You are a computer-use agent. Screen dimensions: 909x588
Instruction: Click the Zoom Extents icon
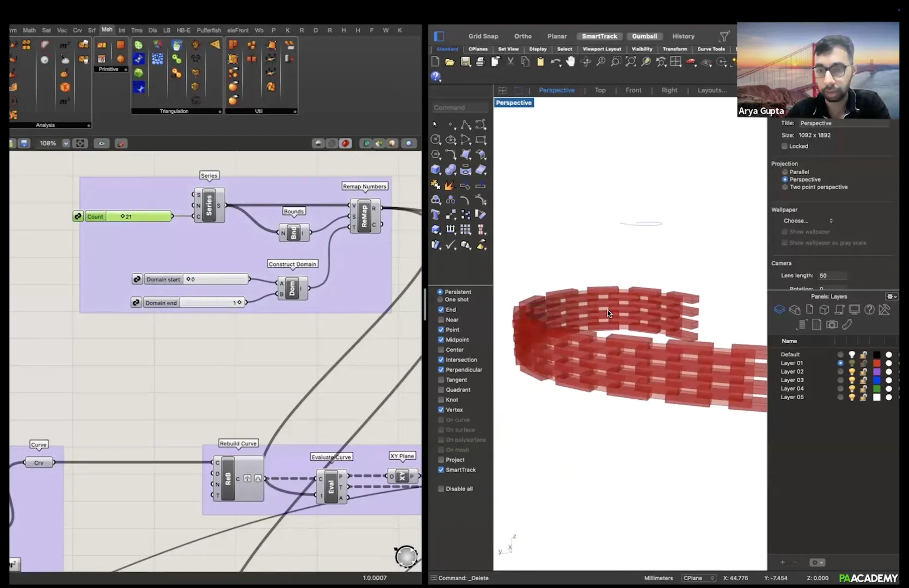coord(630,62)
